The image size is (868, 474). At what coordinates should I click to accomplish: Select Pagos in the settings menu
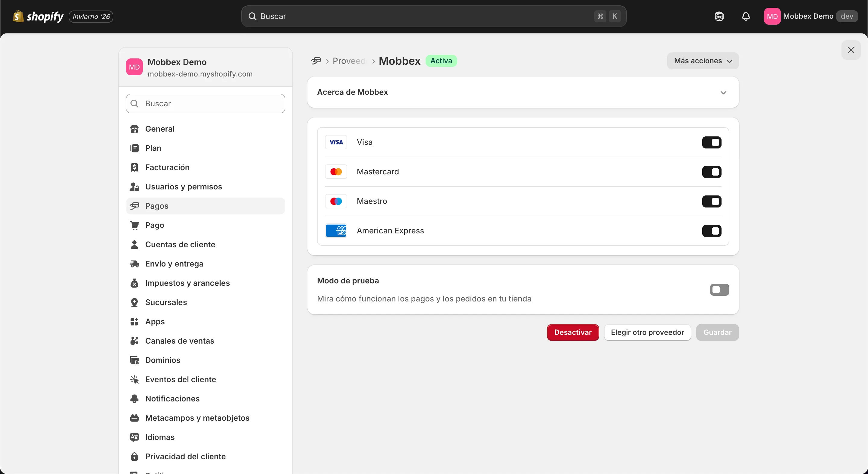206,206
